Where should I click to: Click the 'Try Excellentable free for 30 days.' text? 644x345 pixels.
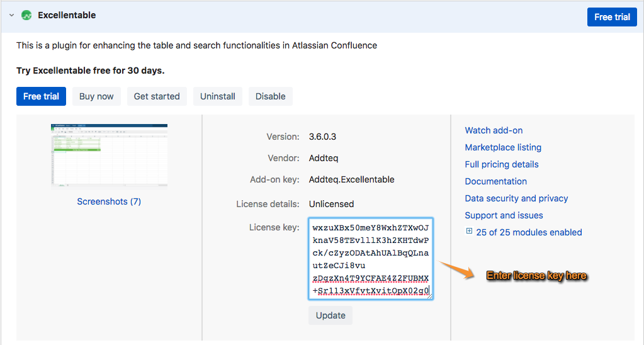[91, 71]
